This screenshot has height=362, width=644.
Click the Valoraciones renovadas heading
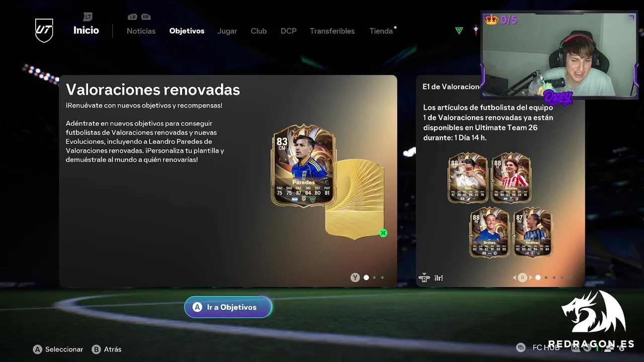(x=153, y=89)
